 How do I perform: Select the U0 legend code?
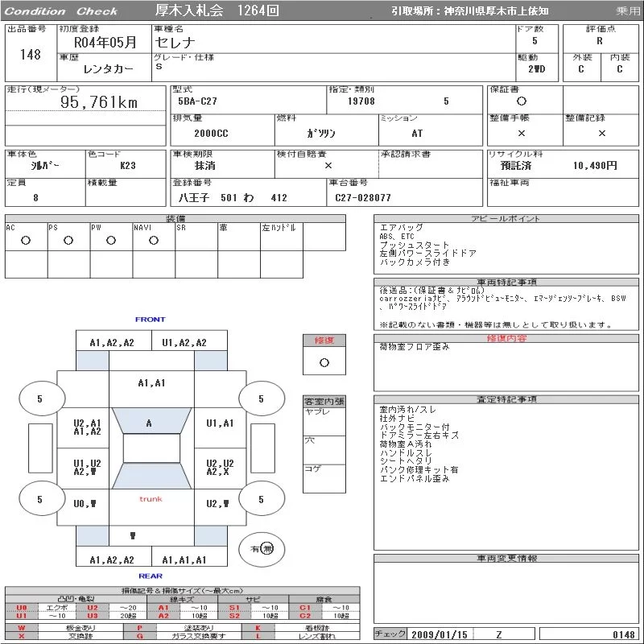tap(22, 608)
